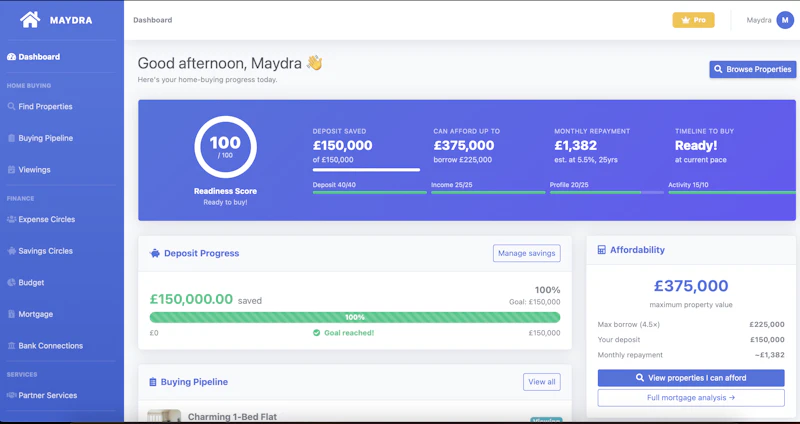Image resolution: width=800 pixels, height=424 pixels.
Task: Click the 100/100 Readiness Score ring
Action: (226, 147)
